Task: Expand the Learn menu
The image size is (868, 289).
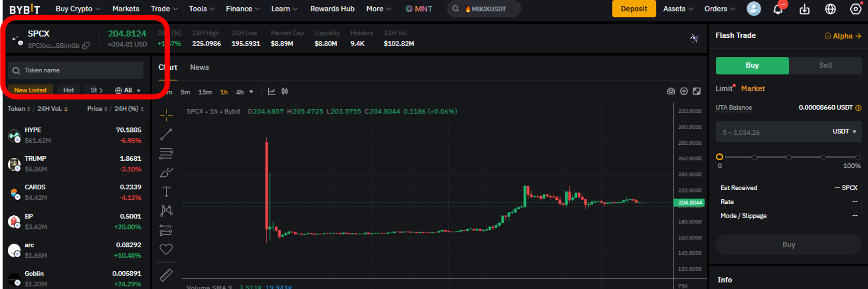Action: pyautogui.click(x=284, y=9)
